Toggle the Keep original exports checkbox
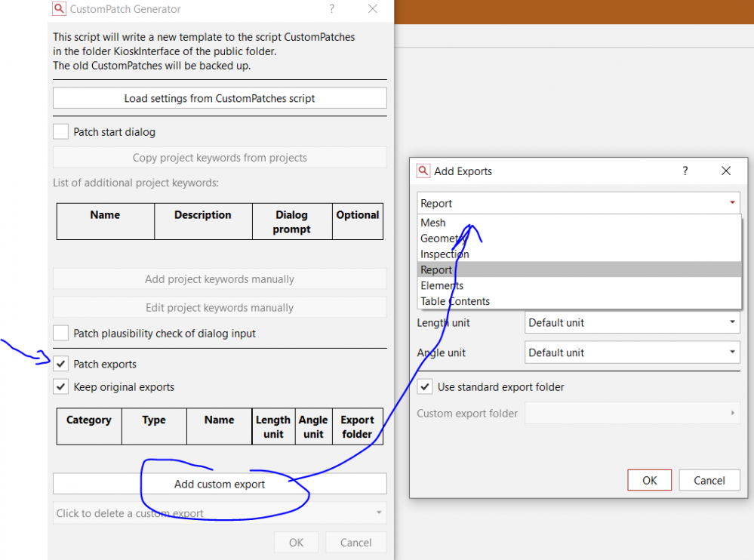Viewport: 754px width, 560px height. [60, 387]
